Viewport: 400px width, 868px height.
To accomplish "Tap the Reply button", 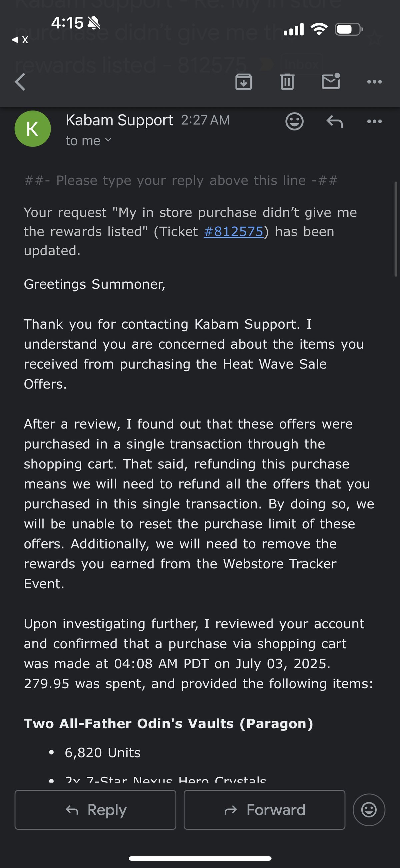I will point(95,810).
